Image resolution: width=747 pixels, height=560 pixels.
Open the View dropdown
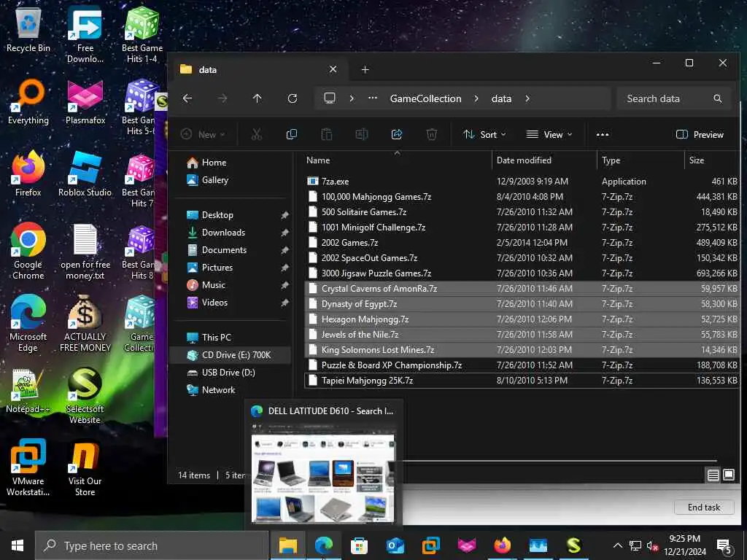[549, 135]
